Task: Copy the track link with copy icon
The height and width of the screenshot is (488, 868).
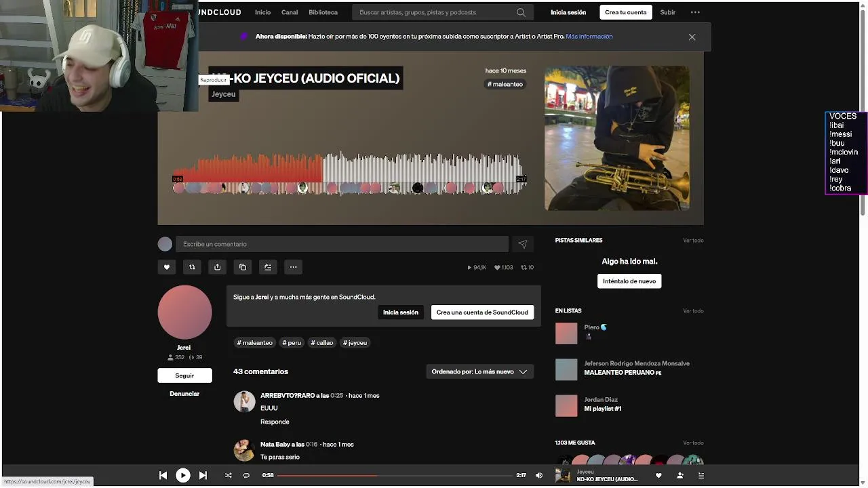Action: (243, 267)
